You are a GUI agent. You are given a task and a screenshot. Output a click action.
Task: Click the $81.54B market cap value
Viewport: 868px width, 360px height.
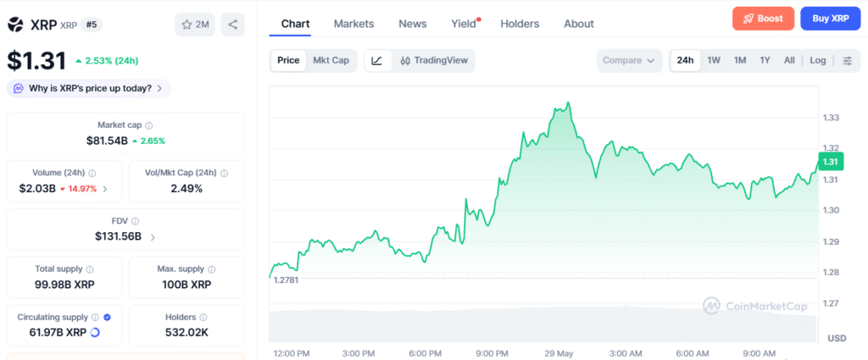tap(107, 141)
